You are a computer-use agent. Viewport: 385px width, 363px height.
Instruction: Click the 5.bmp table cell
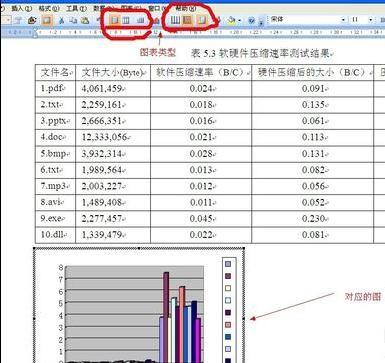click(56, 154)
